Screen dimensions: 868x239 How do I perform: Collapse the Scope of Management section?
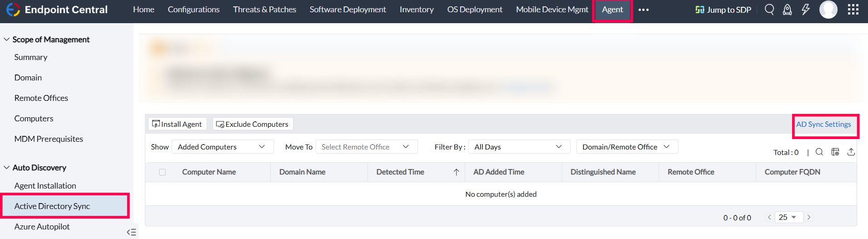coord(7,40)
